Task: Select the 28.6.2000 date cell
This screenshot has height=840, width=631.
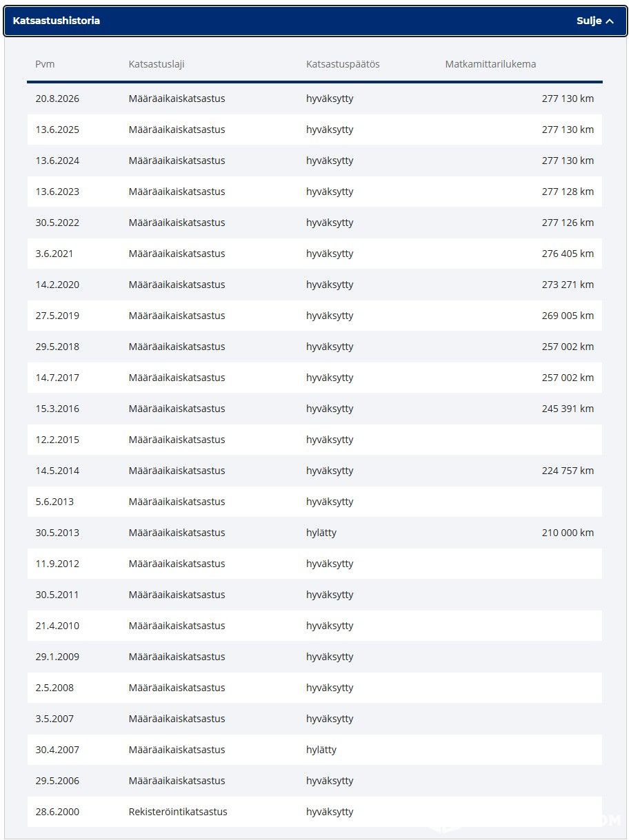Action: click(x=57, y=812)
